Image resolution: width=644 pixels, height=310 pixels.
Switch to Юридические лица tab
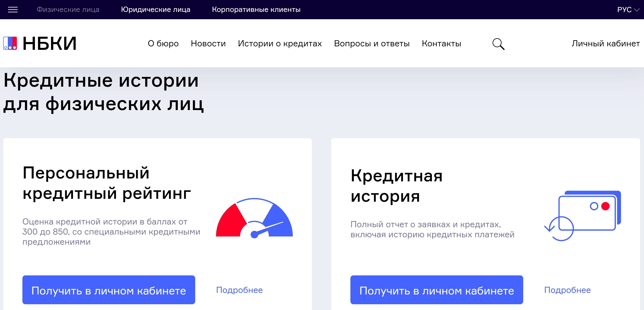[156, 9]
